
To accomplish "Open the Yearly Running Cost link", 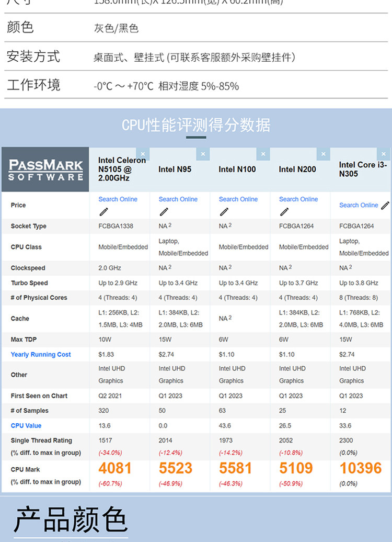I will 41,354.
